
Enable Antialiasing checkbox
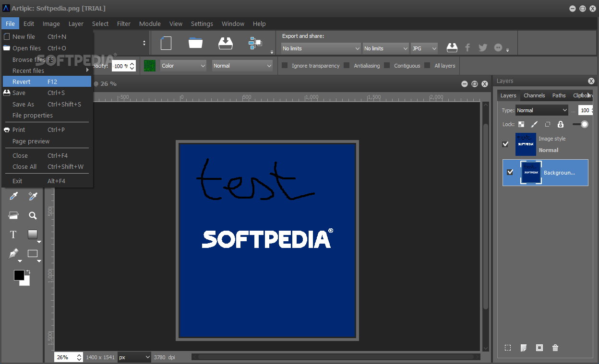tap(347, 66)
